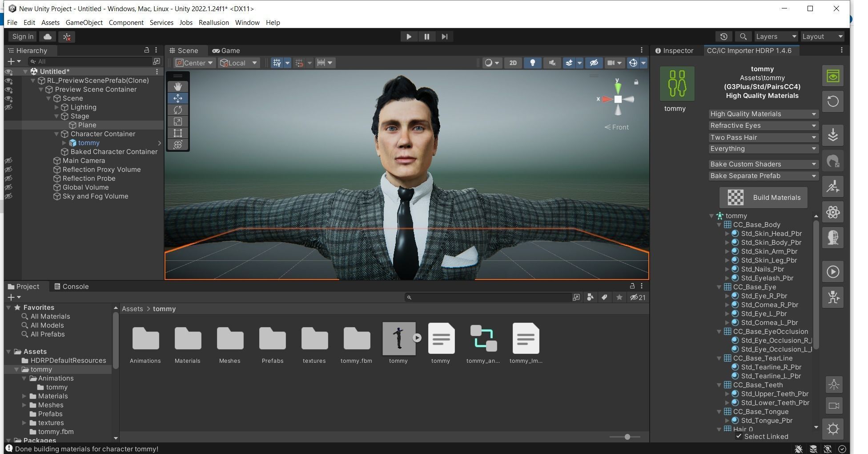This screenshot has width=868, height=454.
Task: Click the global search magnifier icon
Action: click(x=743, y=36)
